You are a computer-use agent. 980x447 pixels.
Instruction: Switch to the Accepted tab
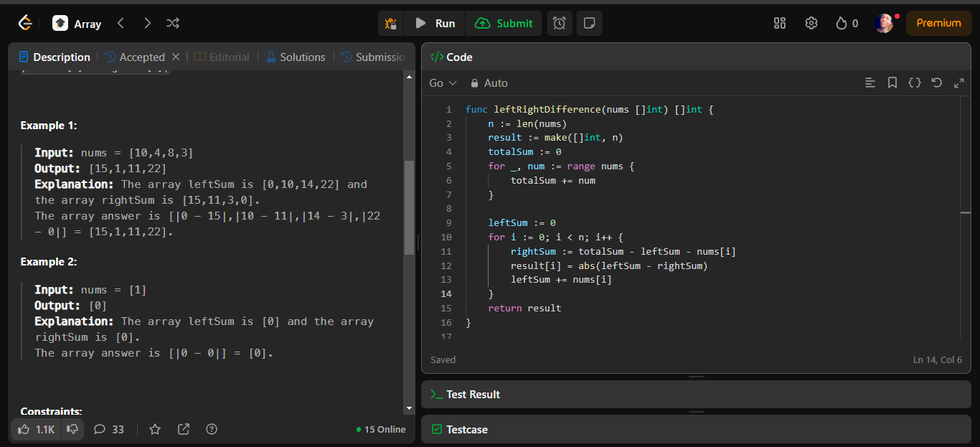tap(135, 57)
